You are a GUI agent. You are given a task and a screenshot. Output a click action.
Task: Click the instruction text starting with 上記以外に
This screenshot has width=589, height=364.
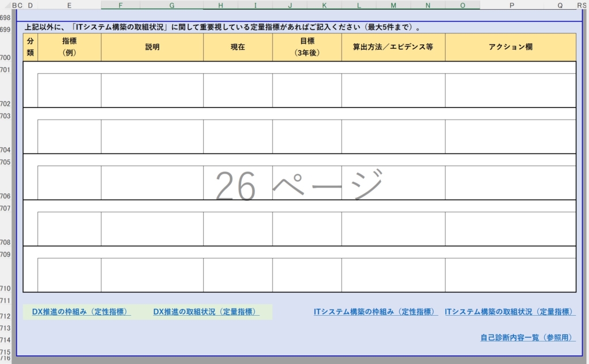click(223, 28)
